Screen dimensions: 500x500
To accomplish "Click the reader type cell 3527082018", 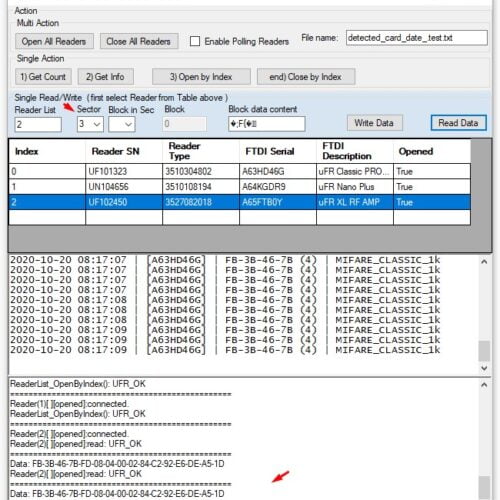I will [x=201, y=202].
